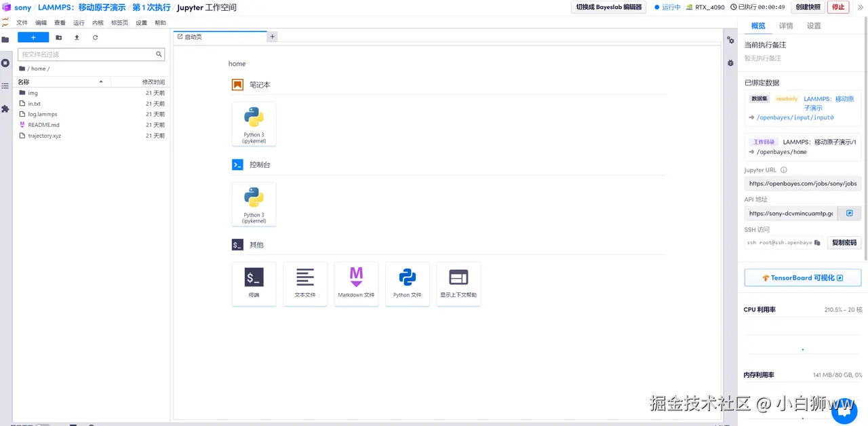The height and width of the screenshot is (426, 868).
Task: Click the red 停止 button
Action: (838, 7)
